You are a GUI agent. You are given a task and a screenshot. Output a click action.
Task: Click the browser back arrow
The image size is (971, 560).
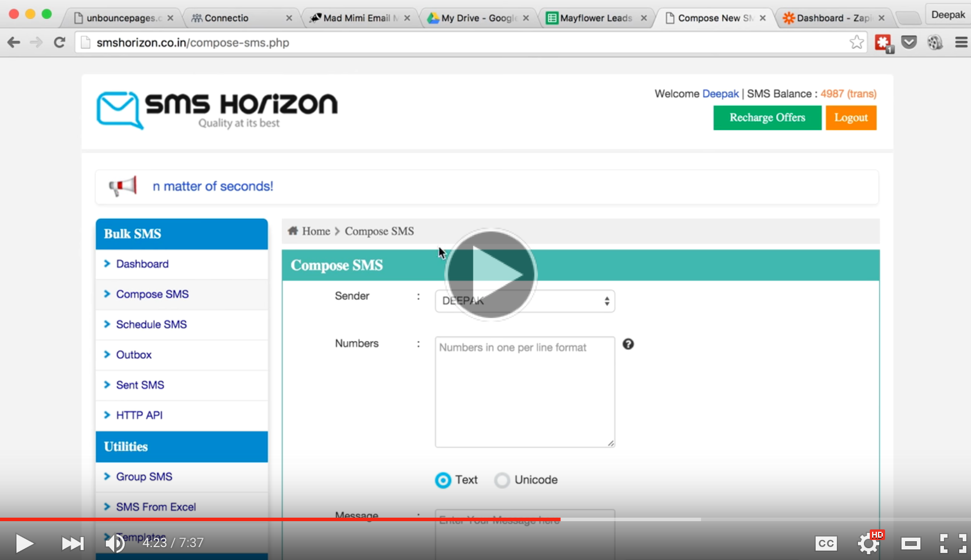tap(14, 42)
